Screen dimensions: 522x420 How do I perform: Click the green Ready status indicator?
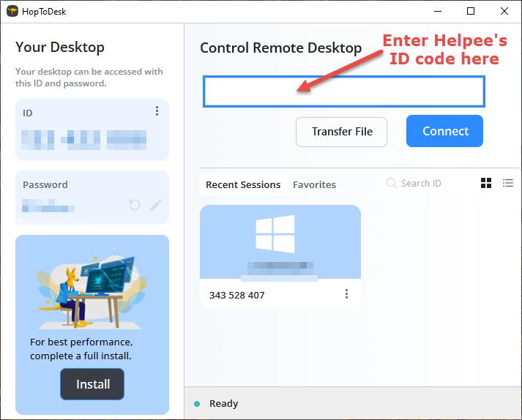click(197, 404)
